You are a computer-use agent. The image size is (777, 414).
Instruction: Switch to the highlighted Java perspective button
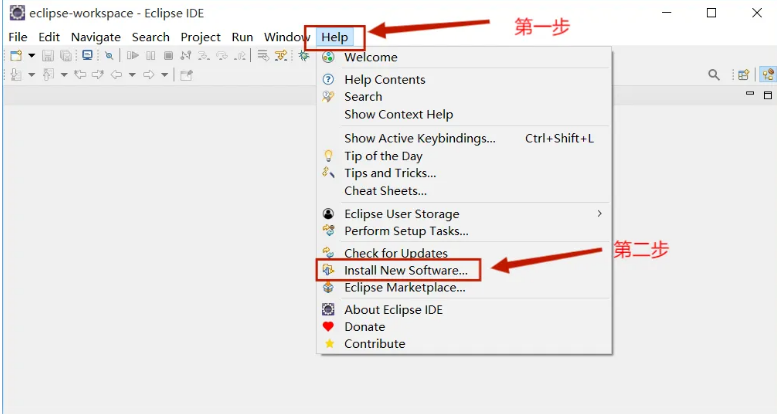767,75
